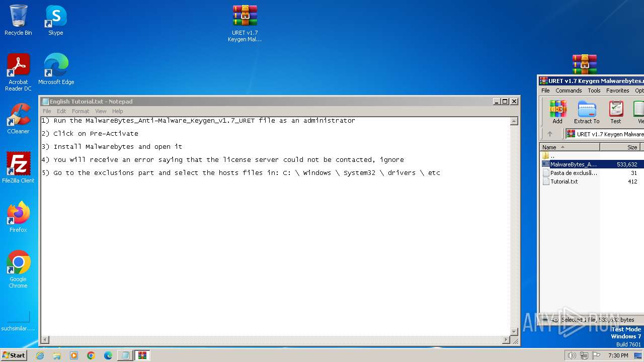Open WinRAR Tools menu
This screenshot has height=362, width=644.
[x=594, y=90]
